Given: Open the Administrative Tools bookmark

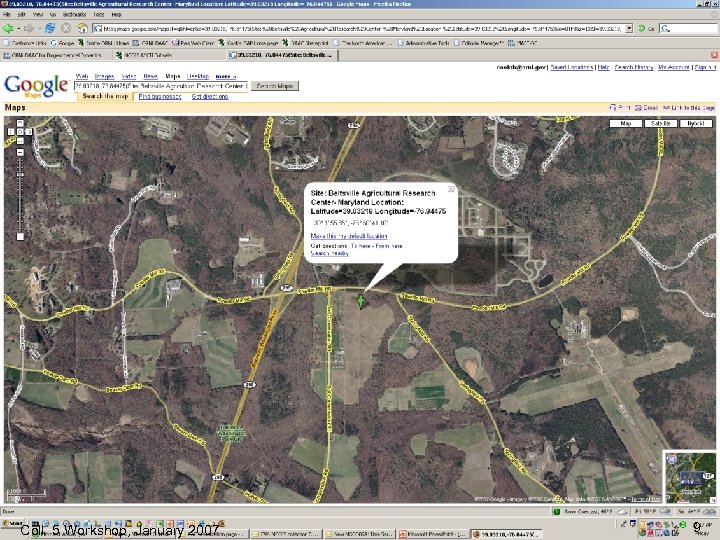Looking at the screenshot, I should 423,43.
